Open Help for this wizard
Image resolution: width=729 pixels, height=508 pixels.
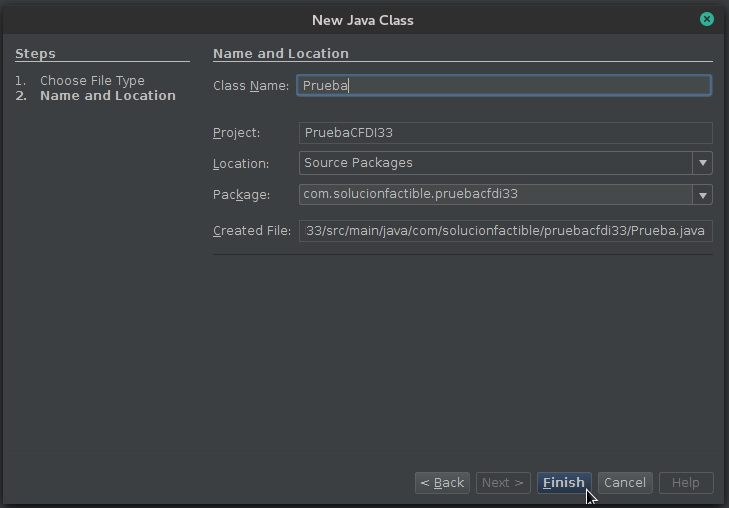685,483
